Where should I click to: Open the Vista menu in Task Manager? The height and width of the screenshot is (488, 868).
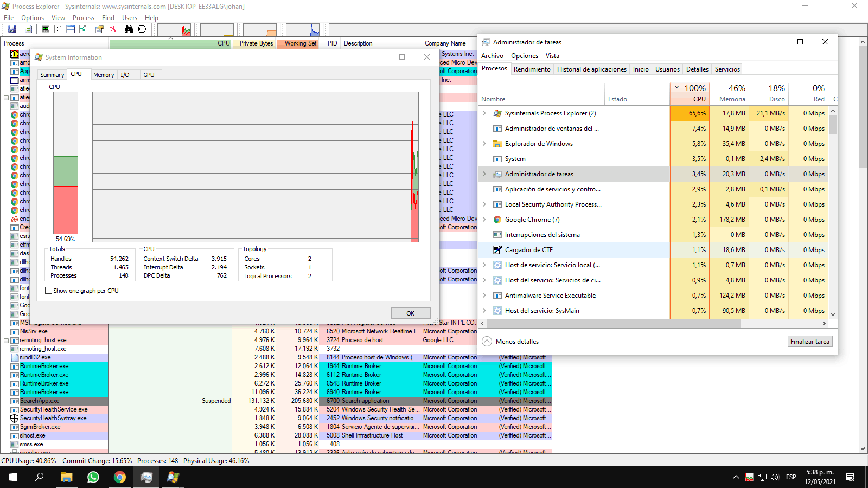click(552, 56)
